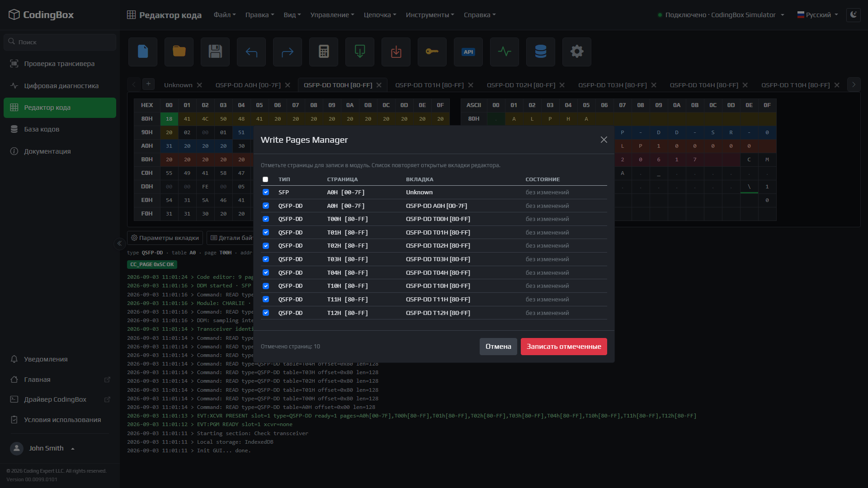The image size is (868, 488).
Task: Open the Справка menu dropdown
Action: 480,15
